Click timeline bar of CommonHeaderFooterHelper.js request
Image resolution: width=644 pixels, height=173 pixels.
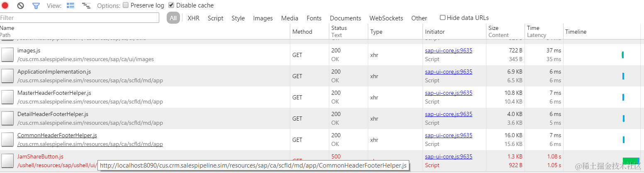623,140
